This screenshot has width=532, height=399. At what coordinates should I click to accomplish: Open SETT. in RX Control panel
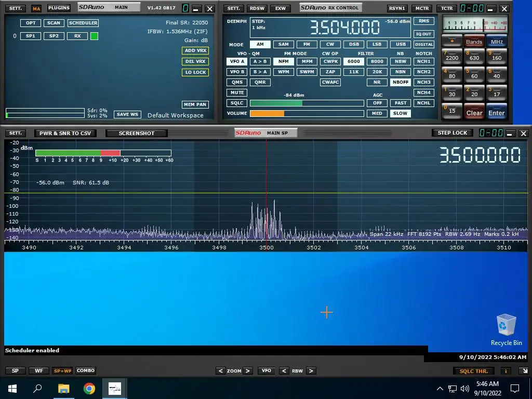point(233,8)
